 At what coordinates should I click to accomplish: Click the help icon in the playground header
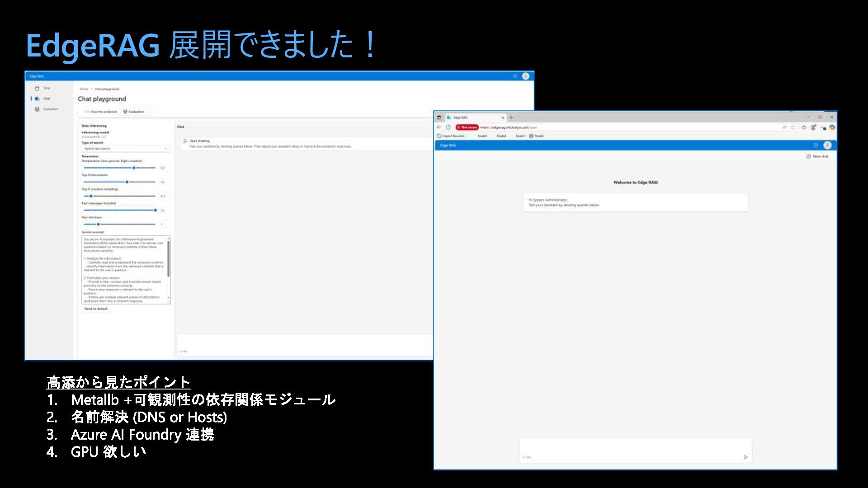point(515,76)
